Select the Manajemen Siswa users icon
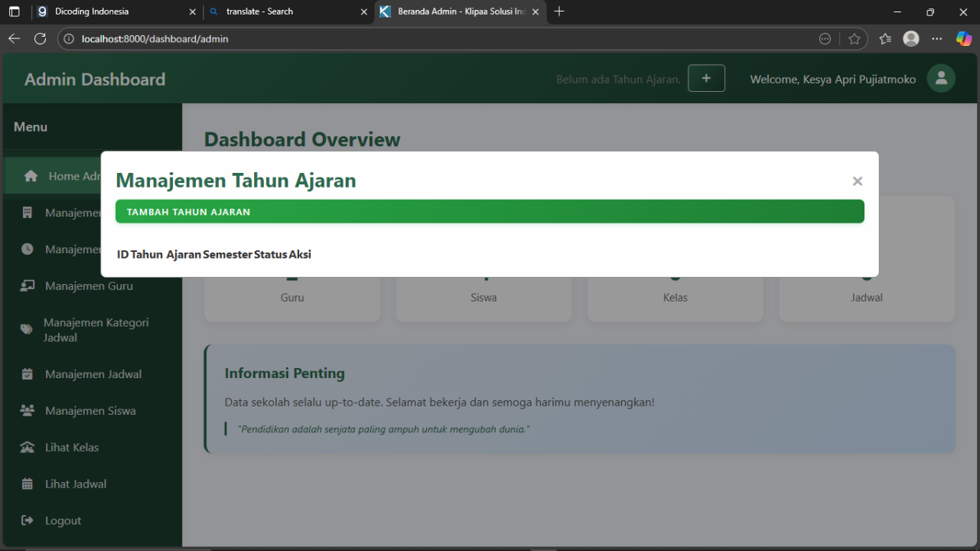Screen dimensions: 980x551 (28, 411)
